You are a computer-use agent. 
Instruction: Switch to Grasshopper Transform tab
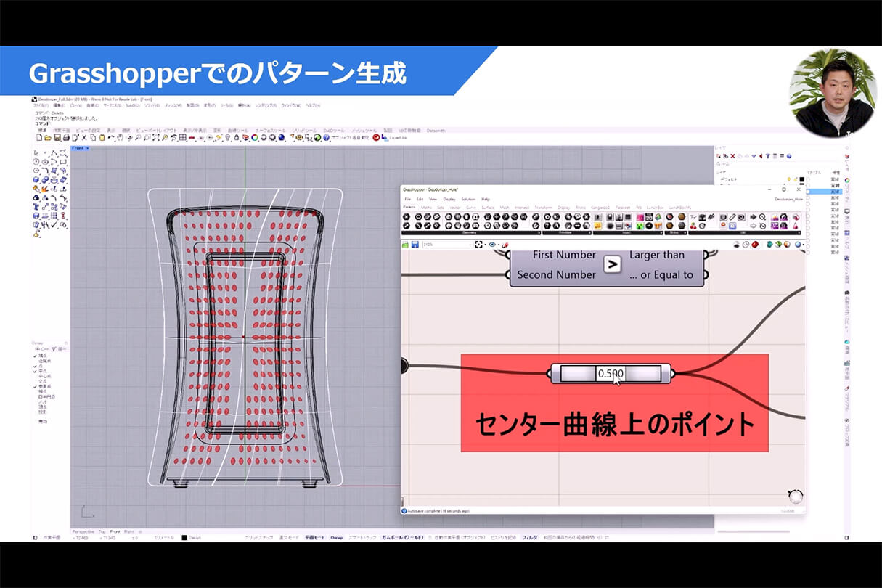pyautogui.click(x=543, y=208)
